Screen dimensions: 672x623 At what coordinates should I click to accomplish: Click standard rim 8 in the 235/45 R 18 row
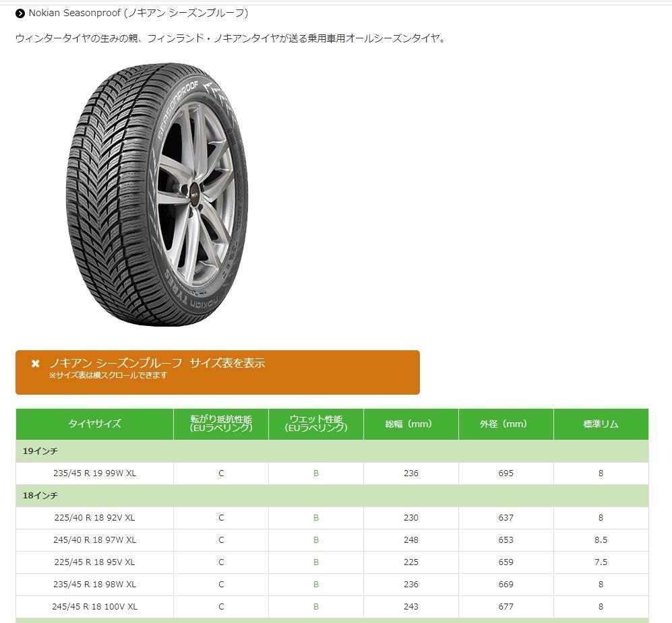[x=601, y=585]
